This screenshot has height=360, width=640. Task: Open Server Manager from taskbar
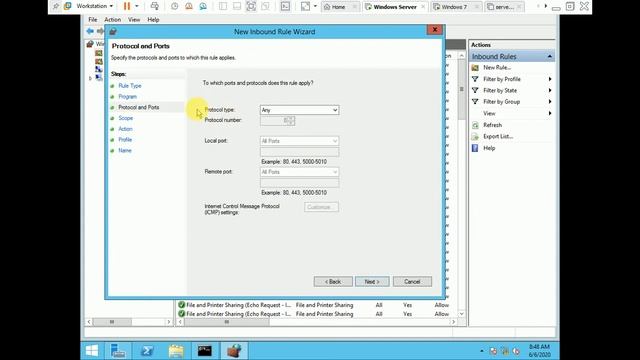(x=118, y=351)
